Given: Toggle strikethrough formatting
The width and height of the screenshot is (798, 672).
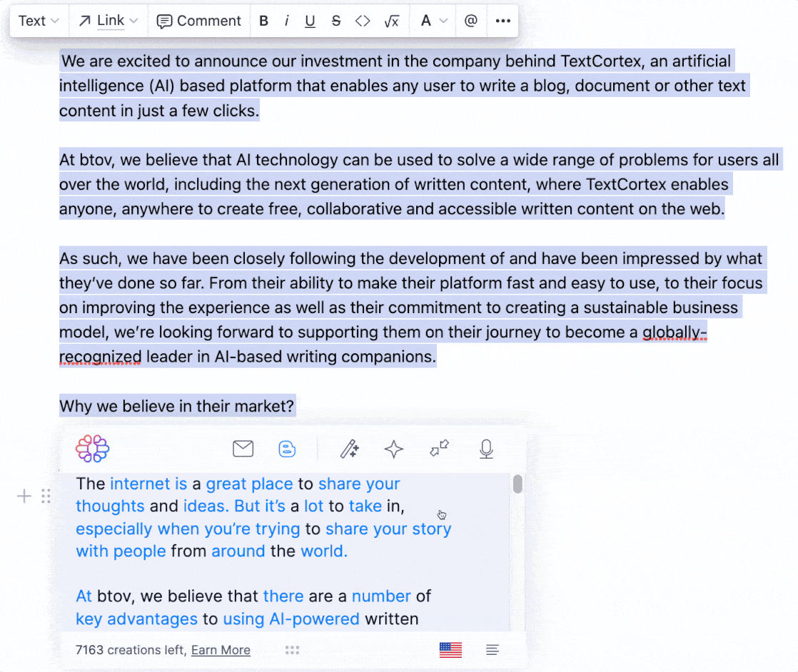Looking at the screenshot, I should [336, 21].
